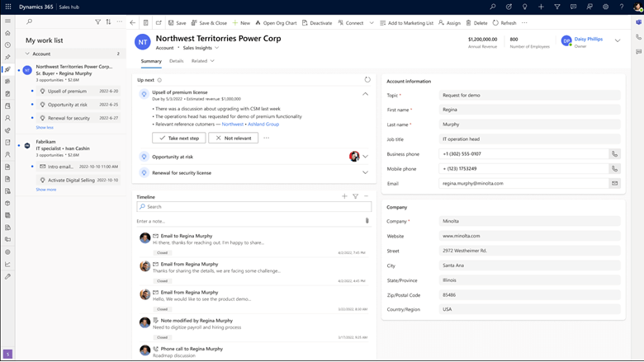Click the Take next step button

pyautogui.click(x=178, y=139)
